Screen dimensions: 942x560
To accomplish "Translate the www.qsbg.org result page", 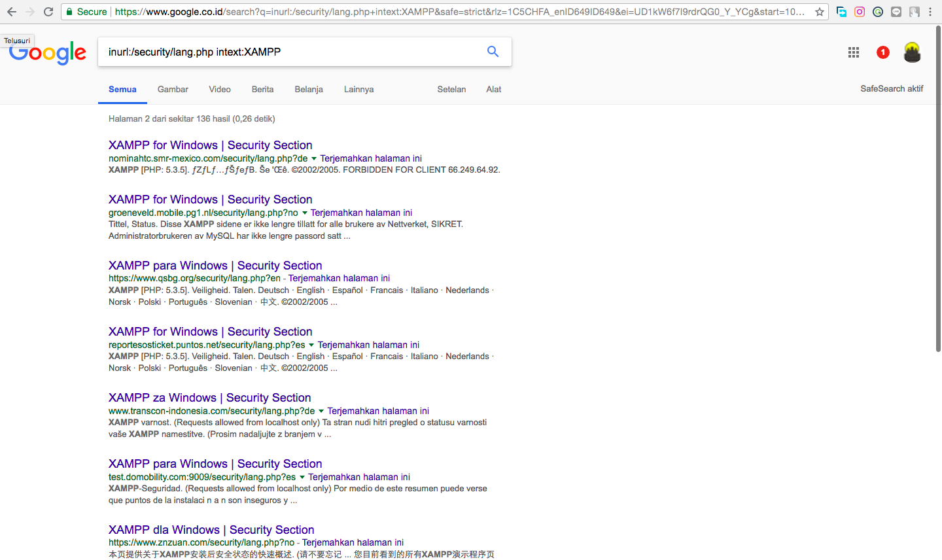I will tap(339, 278).
